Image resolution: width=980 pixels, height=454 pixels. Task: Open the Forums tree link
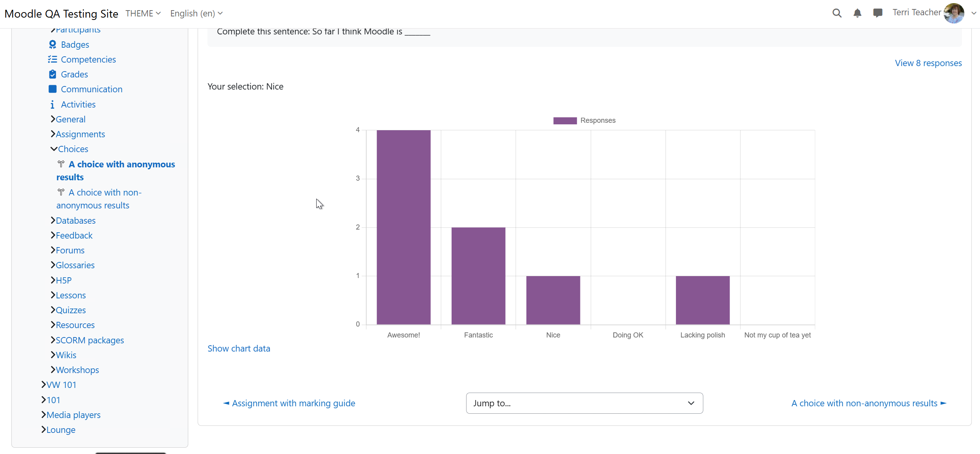pyautogui.click(x=70, y=250)
